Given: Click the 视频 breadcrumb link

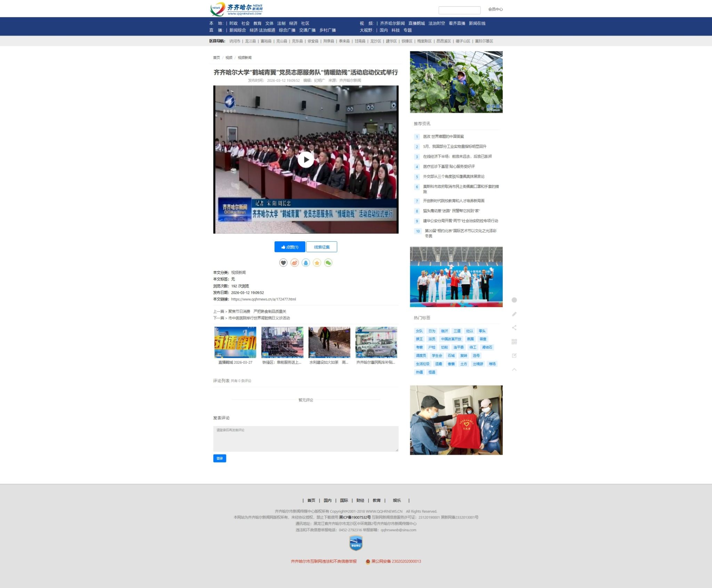Looking at the screenshot, I should [x=229, y=58].
